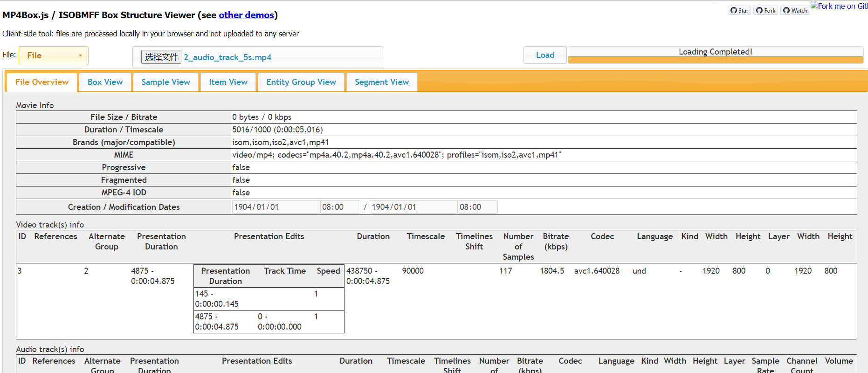Viewport: 868px width, 373px height.
Task: Click the creation date field 1904/01/01
Action: coord(276,207)
